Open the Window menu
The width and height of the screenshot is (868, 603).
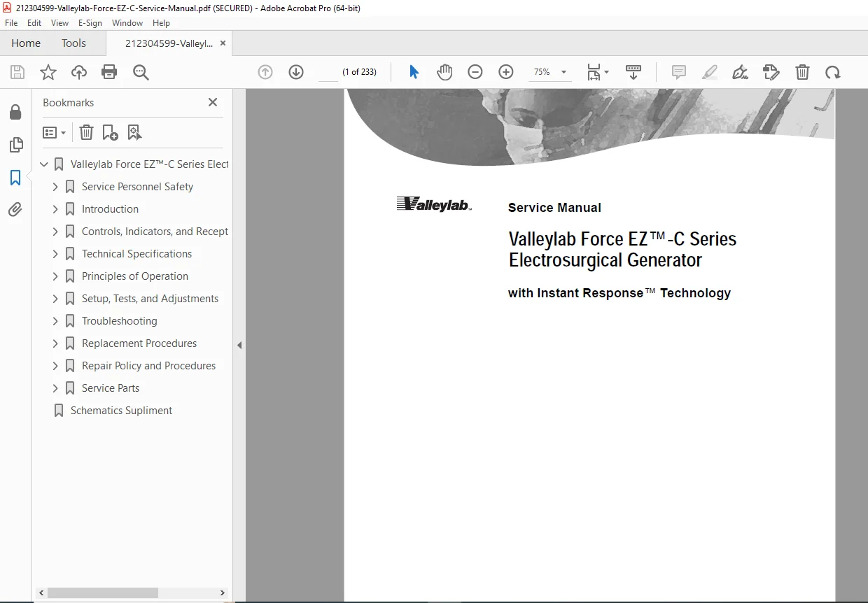point(127,23)
